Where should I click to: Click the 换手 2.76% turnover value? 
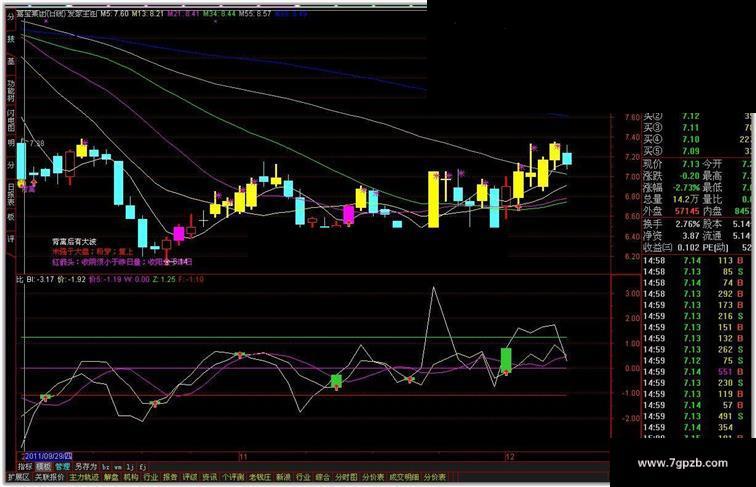pyautogui.click(x=688, y=224)
